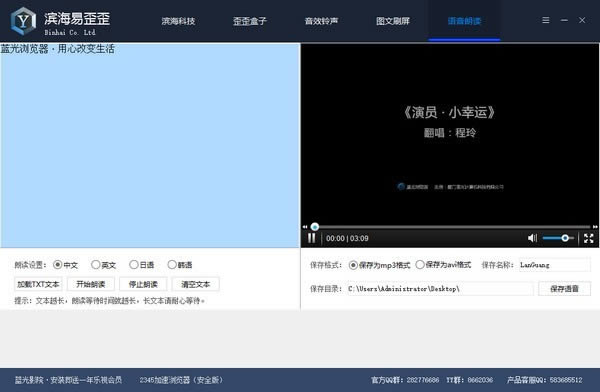Pause the video with the pause icon
This screenshot has height=392, width=600.
point(311,238)
